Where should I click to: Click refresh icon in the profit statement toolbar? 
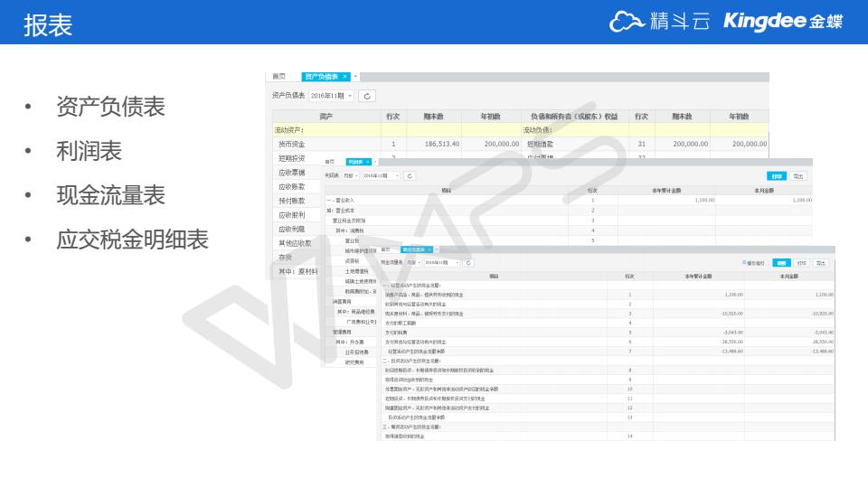click(x=410, y=175)
